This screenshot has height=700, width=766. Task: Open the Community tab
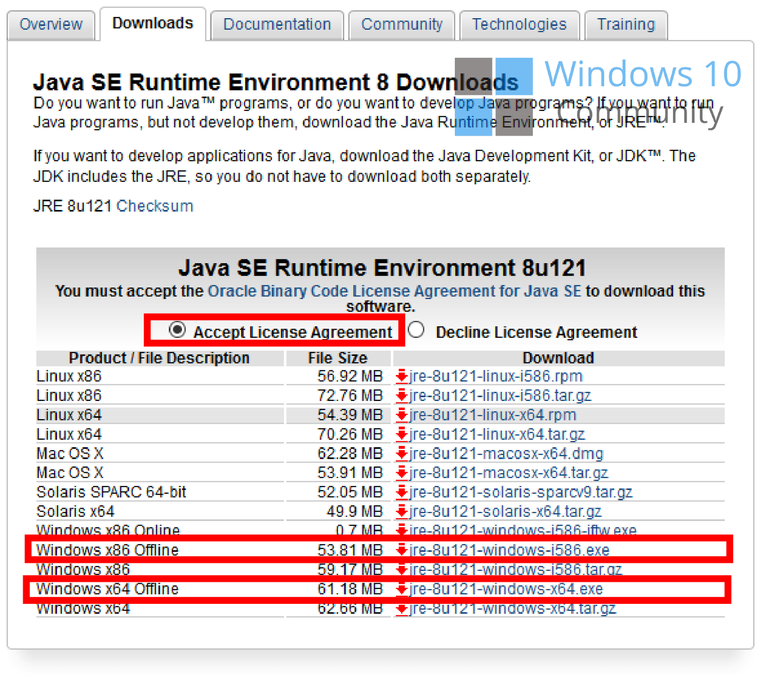[x=402, y=24]
